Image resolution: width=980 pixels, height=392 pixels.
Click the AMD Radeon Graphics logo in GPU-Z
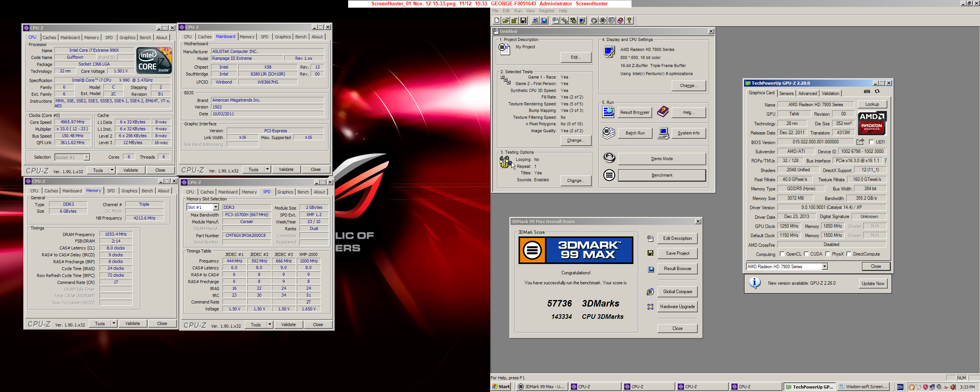pos(872,123)
